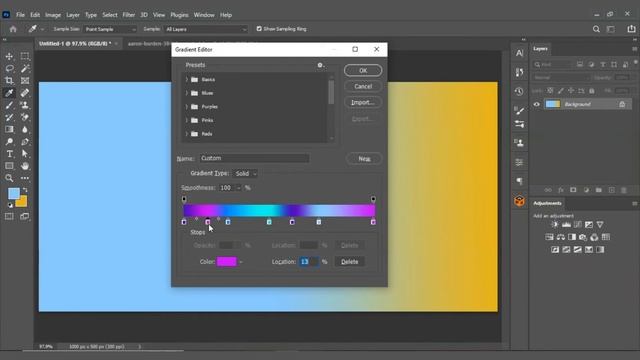The height and width of the screenshot is (360, 640).
Task: Select the Rectangular Marquee tool
Action: pyautogui.click(x=25, y=56)
